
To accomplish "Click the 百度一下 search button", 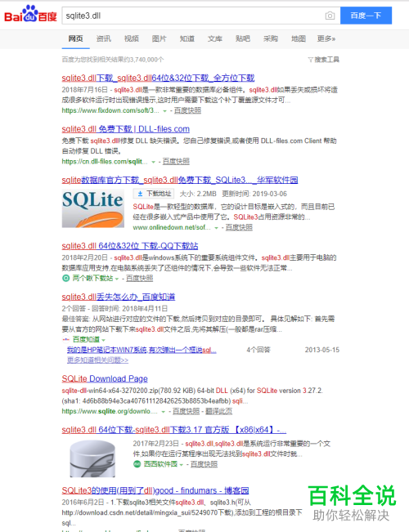I will point(366,16).
